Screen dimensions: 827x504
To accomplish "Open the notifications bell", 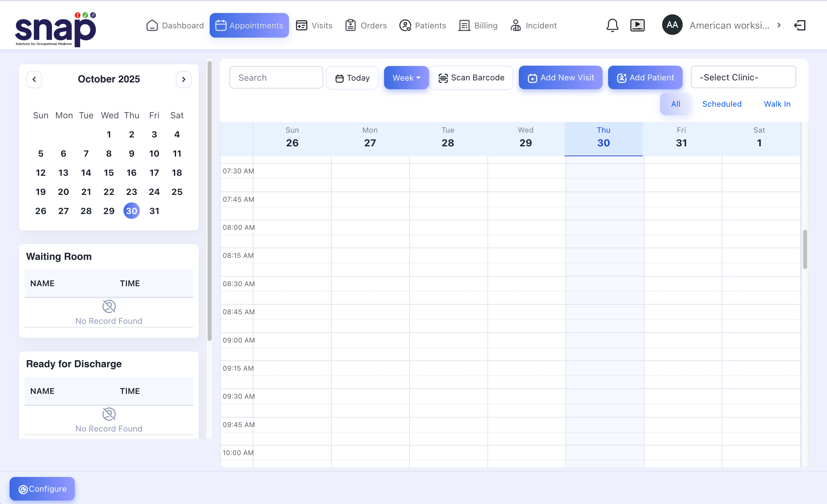I will (x=612, y=25).
